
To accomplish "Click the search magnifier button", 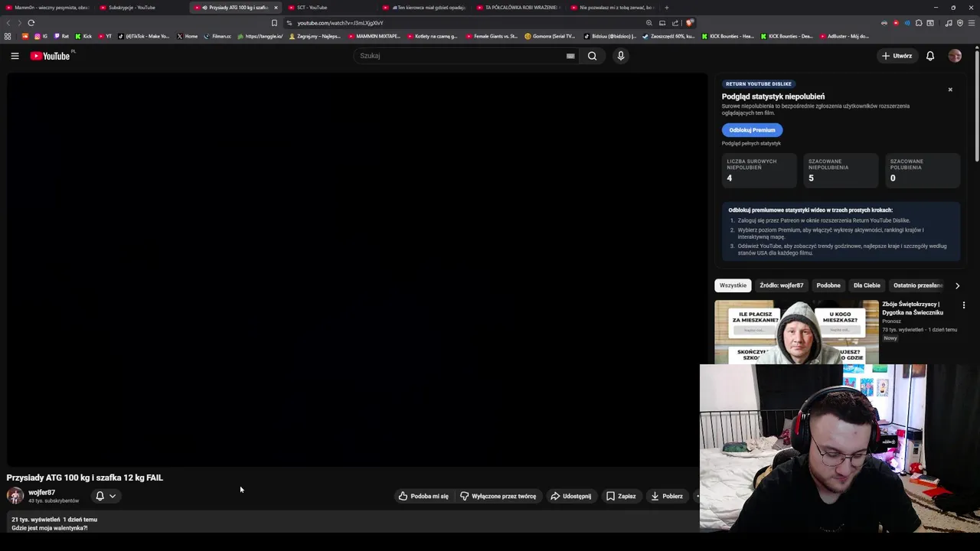I will tap(592, 56).
